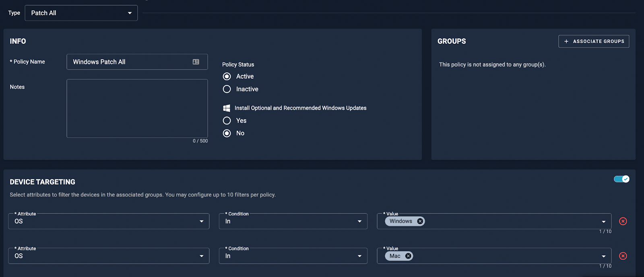The image size is (644, 277).
Task: Click the Windows chip label
Action: (400, 221)
